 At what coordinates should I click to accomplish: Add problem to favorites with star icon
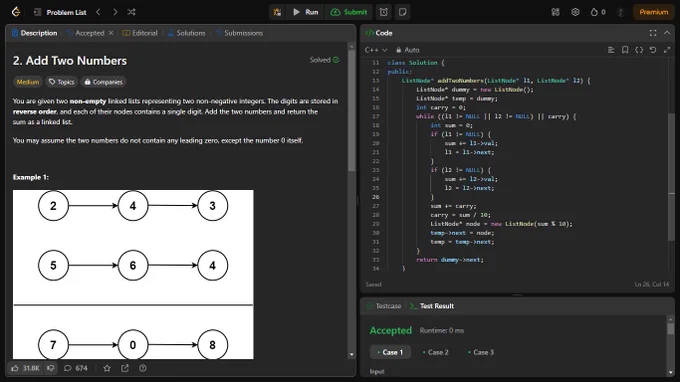click(x=107, y=368)
